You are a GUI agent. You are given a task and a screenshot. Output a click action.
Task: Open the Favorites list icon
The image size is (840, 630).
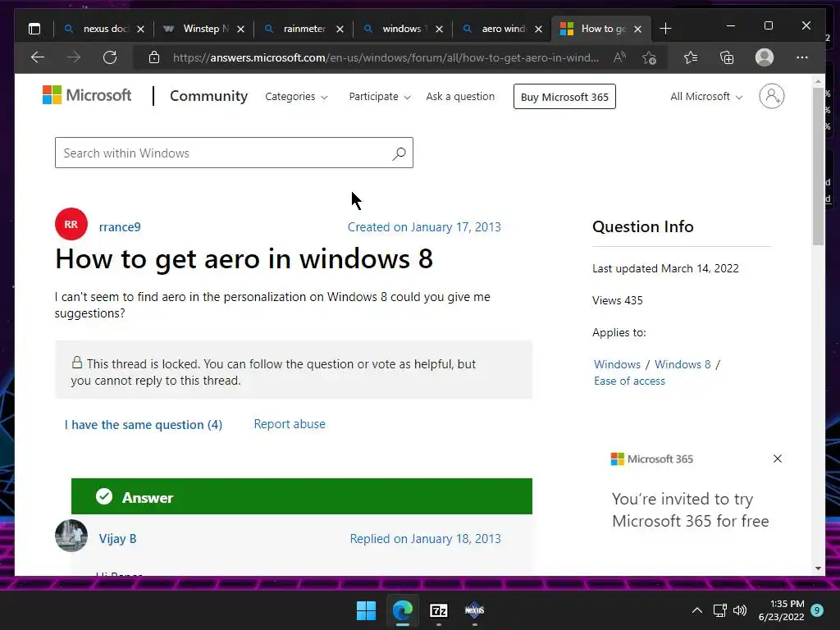691,57
